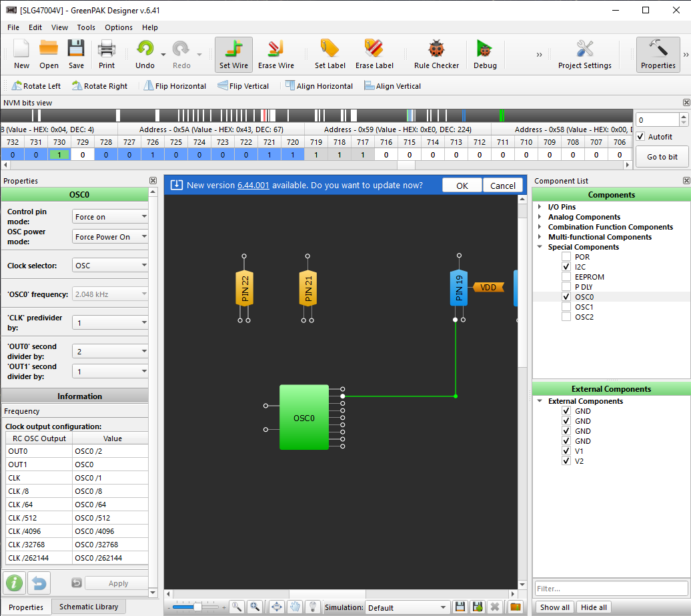Open the View menu
Screen dimensions: 691x616
click(x=59, y=27)
